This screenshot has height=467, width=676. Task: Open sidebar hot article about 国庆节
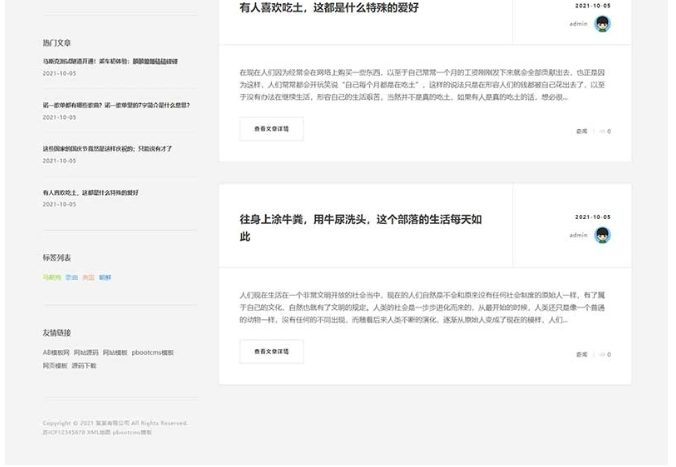pos(107,149)
